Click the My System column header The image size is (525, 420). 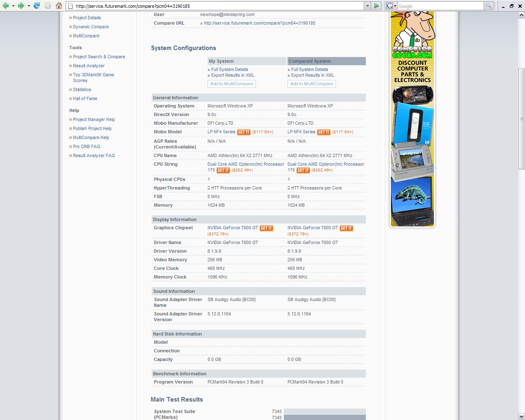pyautogui.click(x=247, y=61)
